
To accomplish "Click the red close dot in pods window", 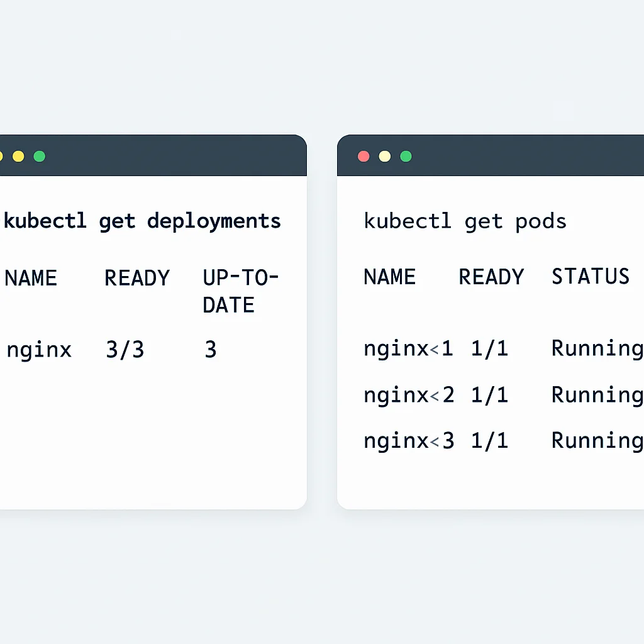I will click(364, 156).
